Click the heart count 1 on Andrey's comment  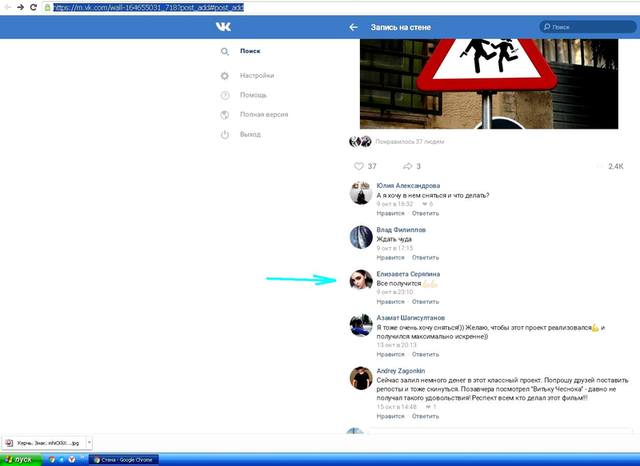(431, 407)
